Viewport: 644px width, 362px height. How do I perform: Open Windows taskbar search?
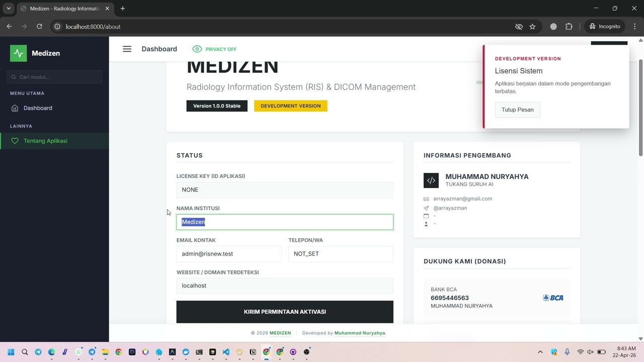(x=25, y=352)
